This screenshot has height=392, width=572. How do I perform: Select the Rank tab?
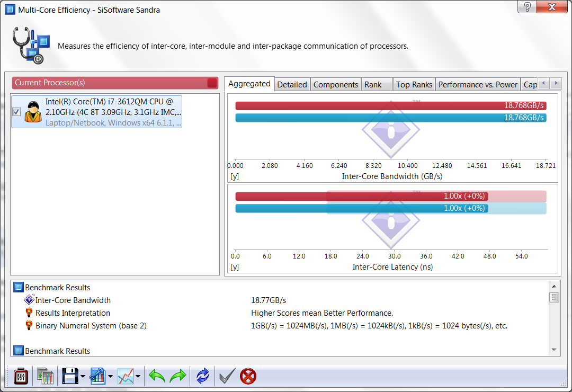click(x=377, y=85)
